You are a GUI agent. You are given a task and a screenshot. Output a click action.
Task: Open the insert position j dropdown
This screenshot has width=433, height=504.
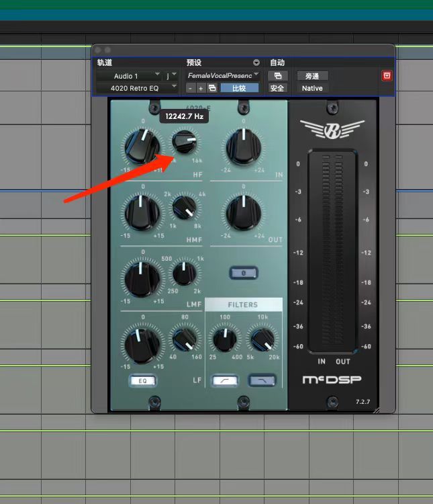click(x=171, y=76)
